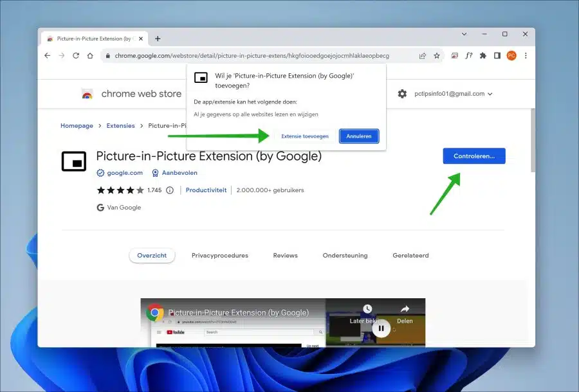The width and height of the screenshot is (579, 392).
Task: Open the web store settings gear
Action: pyautogui.click(x=402, y=94)
